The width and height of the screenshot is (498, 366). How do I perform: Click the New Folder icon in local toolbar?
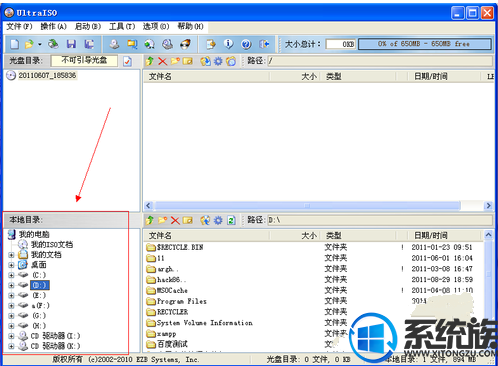point(162,220)
